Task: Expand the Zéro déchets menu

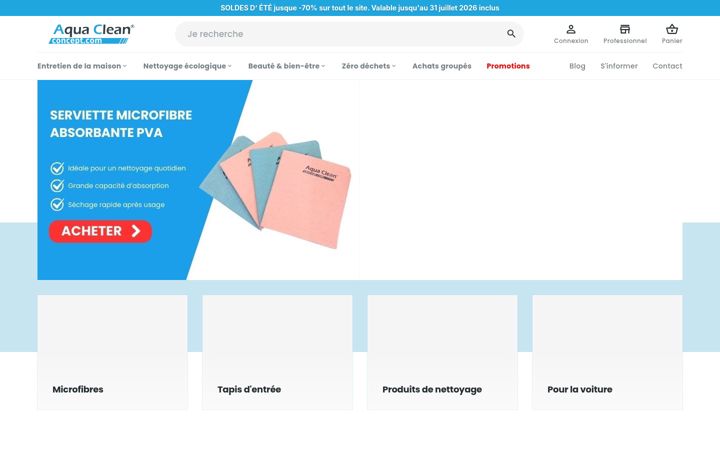Action: click(368, 66)
